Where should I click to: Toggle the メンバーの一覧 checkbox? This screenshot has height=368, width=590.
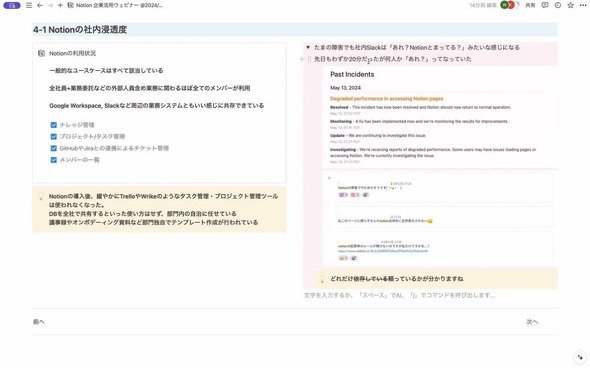pos(53,160)
